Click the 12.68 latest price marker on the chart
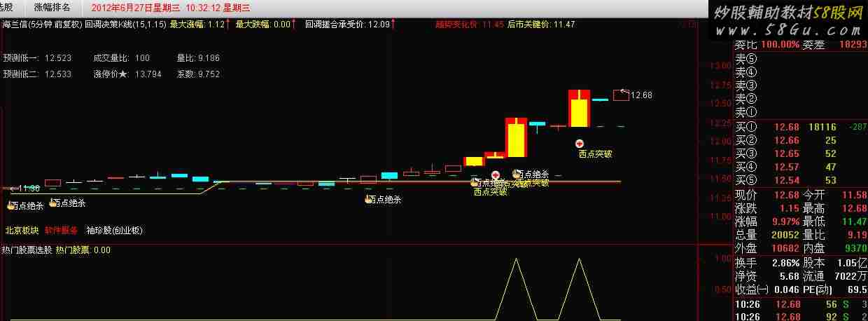Image resolution: width=868 pixels, height=321 pixels. 641,95
